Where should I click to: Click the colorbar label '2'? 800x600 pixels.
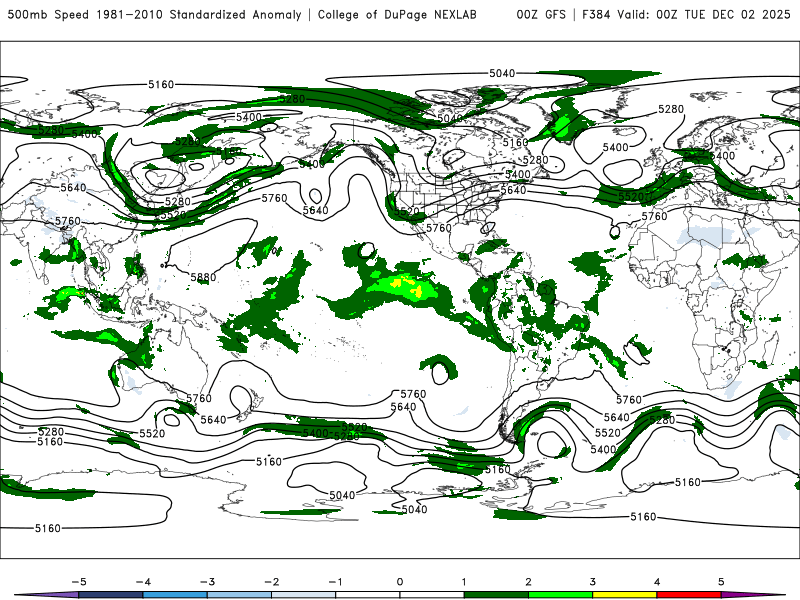coord(528,582)
